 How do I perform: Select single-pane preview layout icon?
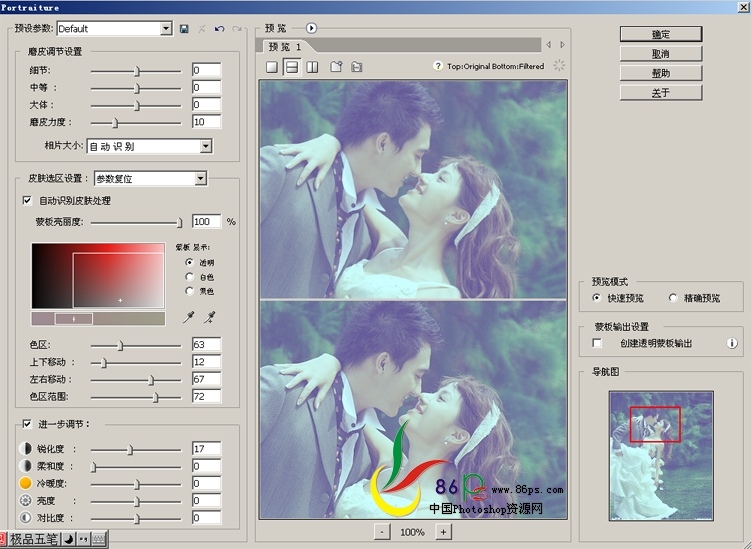point(272,67)
